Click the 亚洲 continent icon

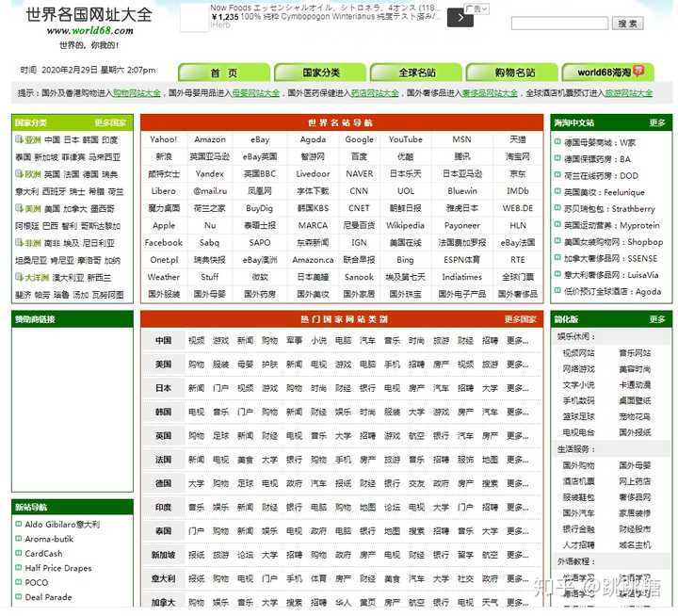click(19, 139)
